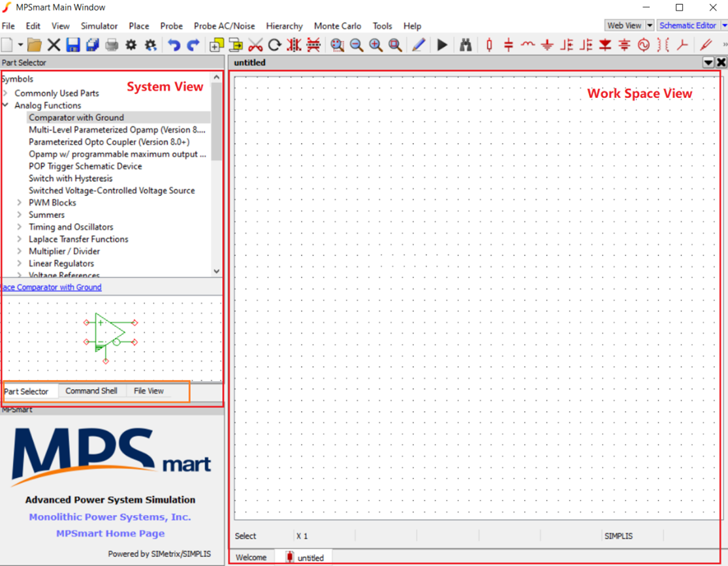
Task: Mirror the part across the vertical axis icon
Action: (x=294, y=45)
